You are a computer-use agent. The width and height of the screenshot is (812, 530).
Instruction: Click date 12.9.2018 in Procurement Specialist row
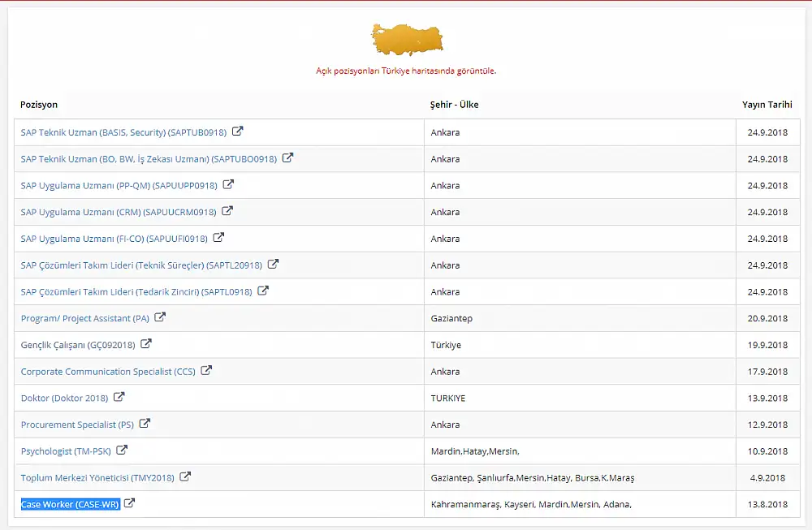(x=767, y=424)
